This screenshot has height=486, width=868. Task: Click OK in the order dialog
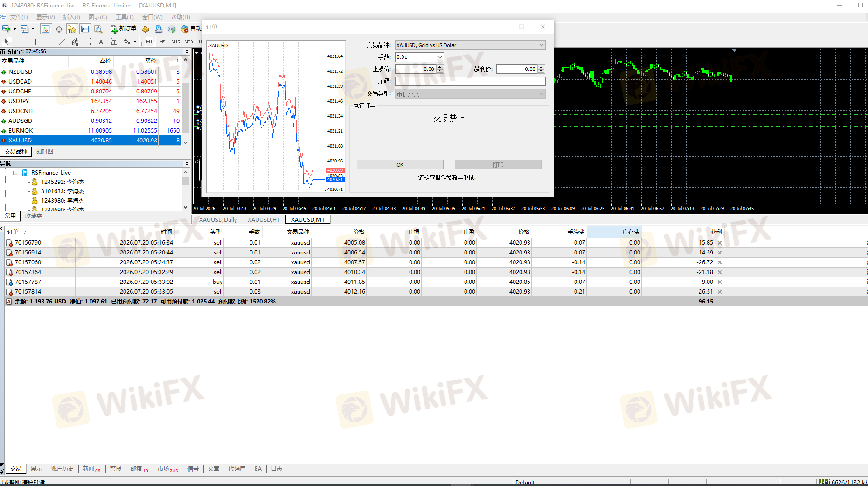[400, 165]
